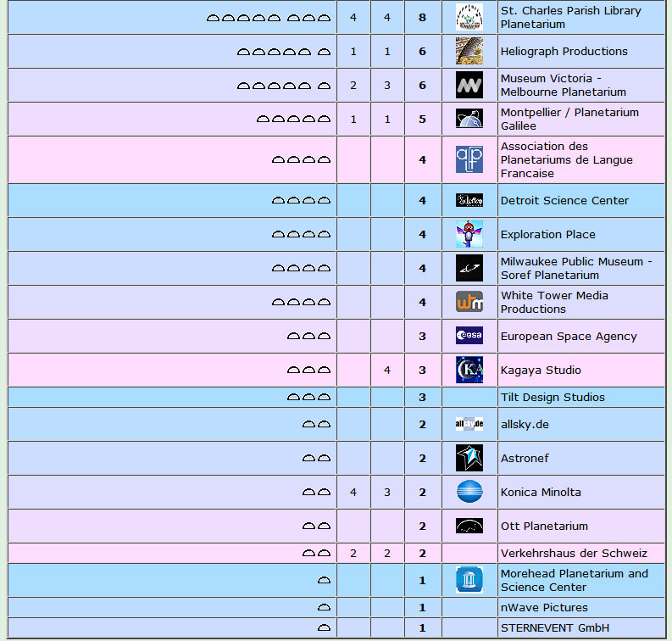Click the dome icons in Verkehrshaus der Schweiz row
Image resolution: width=672 pixels, height=641 pixels.
317,553
